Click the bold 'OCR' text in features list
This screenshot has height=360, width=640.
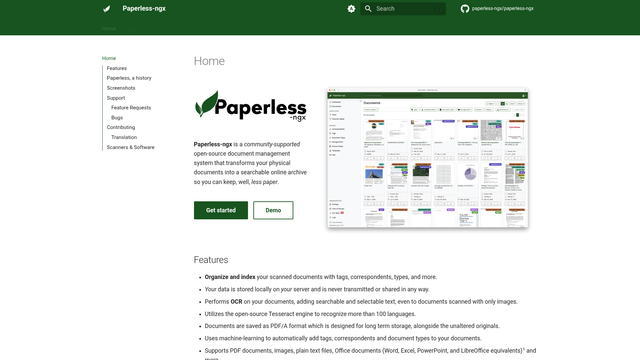[x=236, y=302]
